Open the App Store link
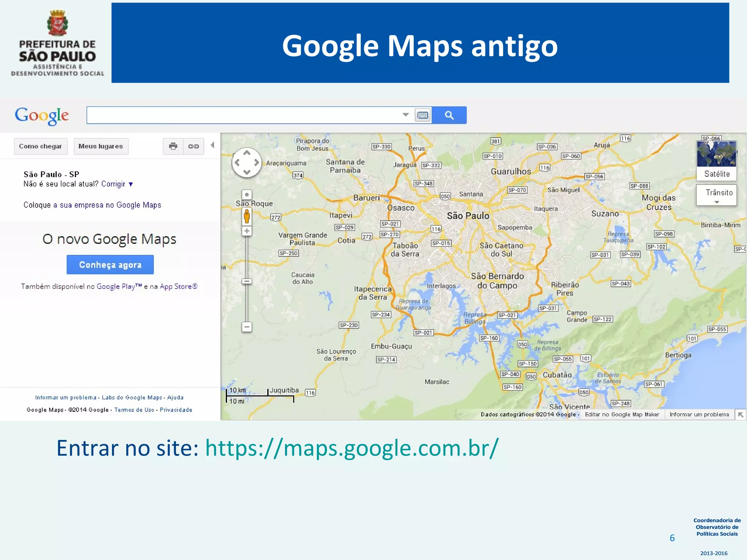This screenshot has width=747, height=560. pos(179,287)
